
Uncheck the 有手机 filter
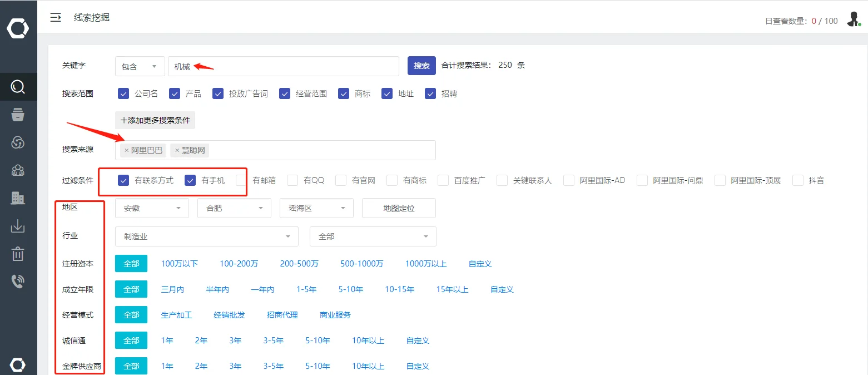(190, 180)
